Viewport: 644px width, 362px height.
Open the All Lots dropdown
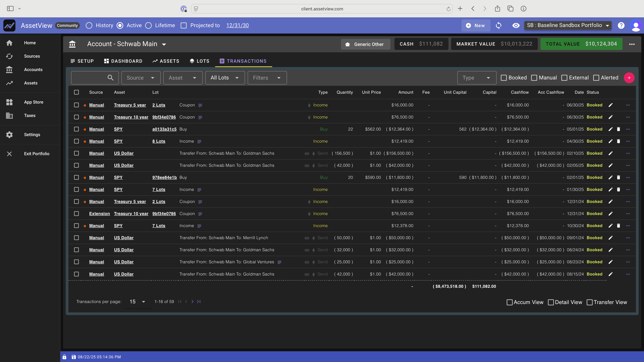(225, 78)
